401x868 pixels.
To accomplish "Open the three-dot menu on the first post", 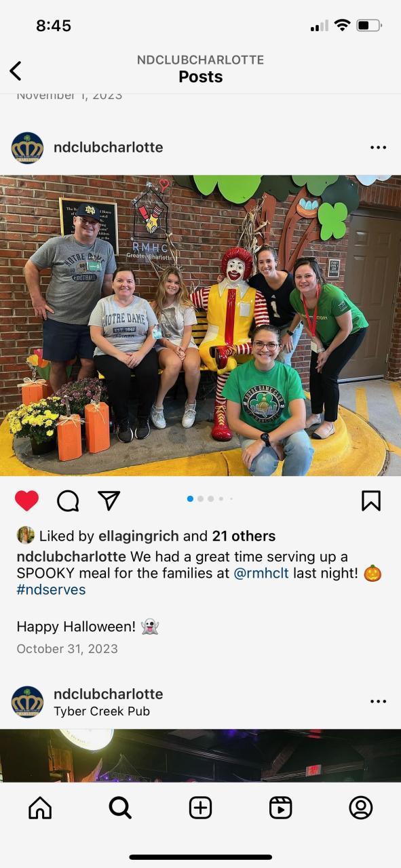I will click(x=378, y=147).
